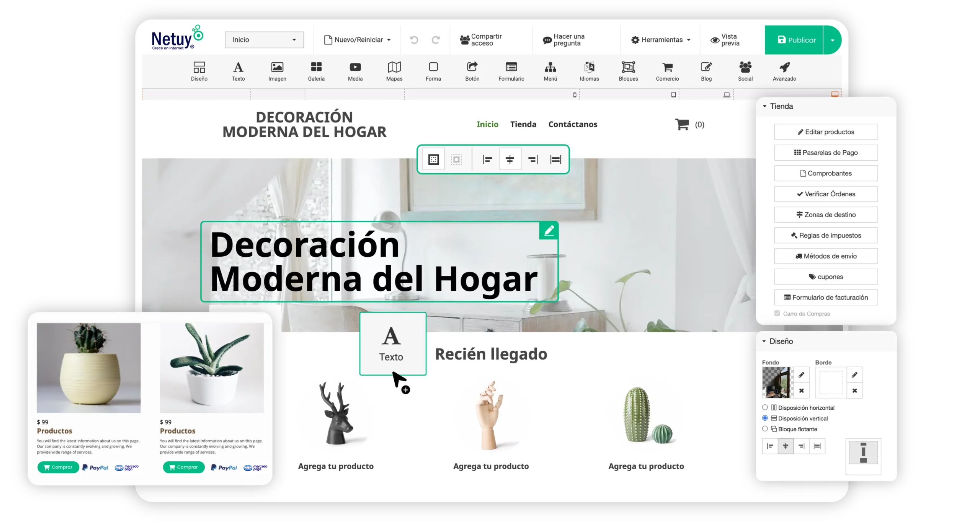The image size is (980, 524).
Task: Click the Editar productos button
Action: pos(825,132)
